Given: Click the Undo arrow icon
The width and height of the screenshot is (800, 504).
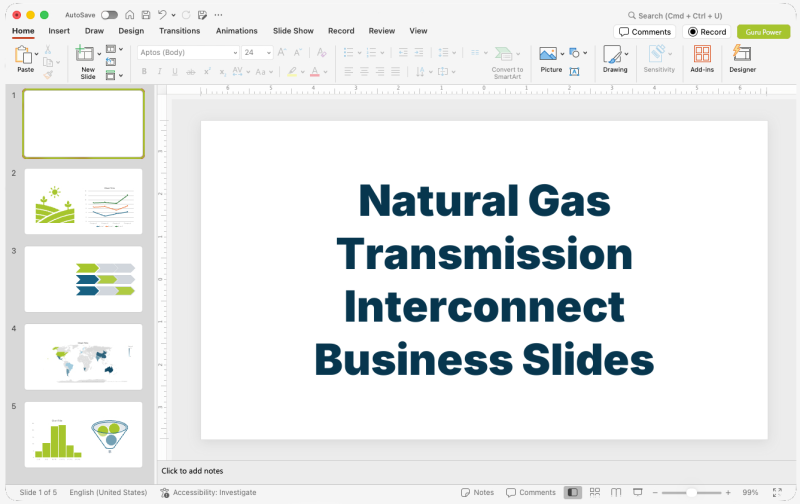Looking at the screenshot, I should coord(162,15).
